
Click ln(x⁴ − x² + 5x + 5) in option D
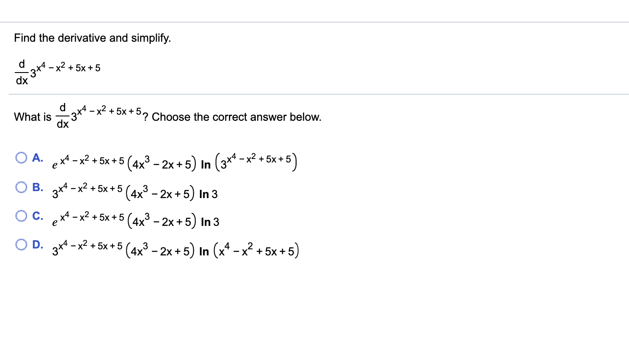pyautogui.click(x=248, y=251)
